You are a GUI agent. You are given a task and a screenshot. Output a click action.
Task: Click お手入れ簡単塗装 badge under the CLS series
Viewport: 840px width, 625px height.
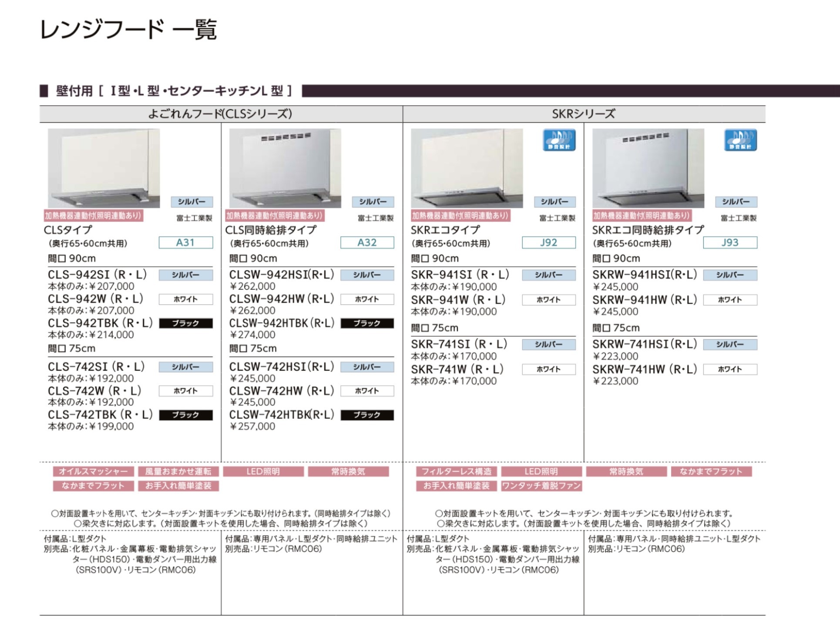(x=178, y=486)
